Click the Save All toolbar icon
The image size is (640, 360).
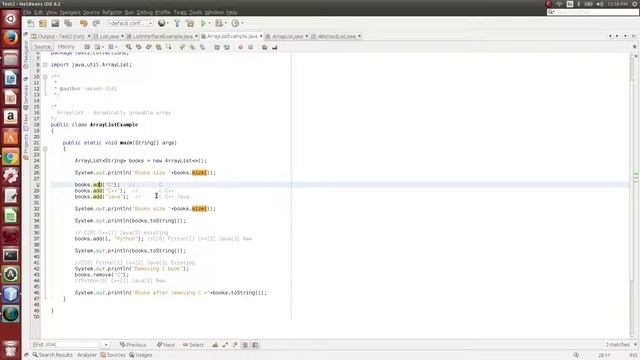pos(68,24)
